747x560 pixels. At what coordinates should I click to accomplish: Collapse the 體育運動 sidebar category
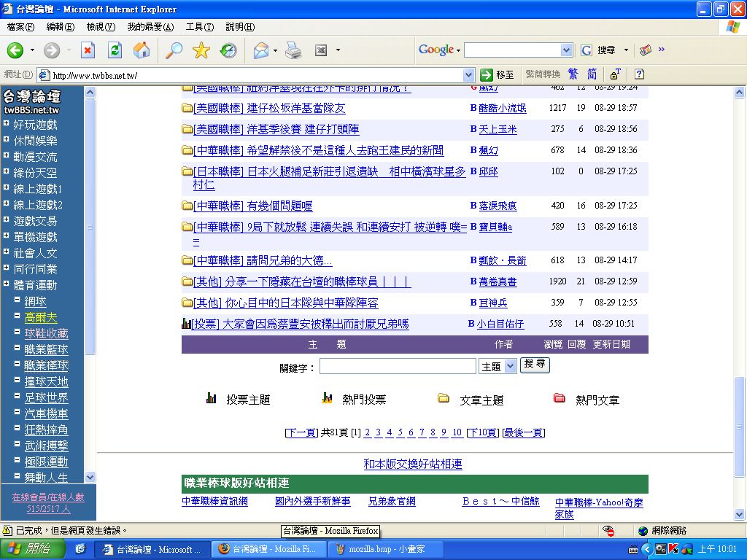coord(7,284)
